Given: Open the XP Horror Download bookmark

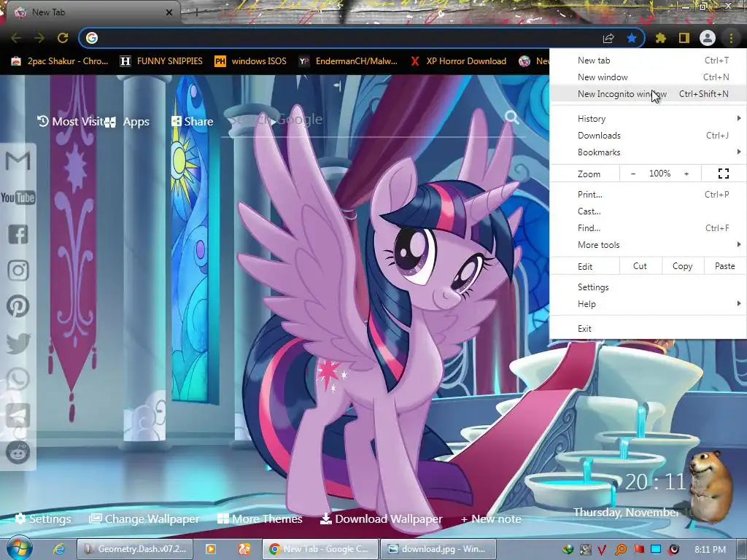Looking at the screenshot, I should [458, 61].
